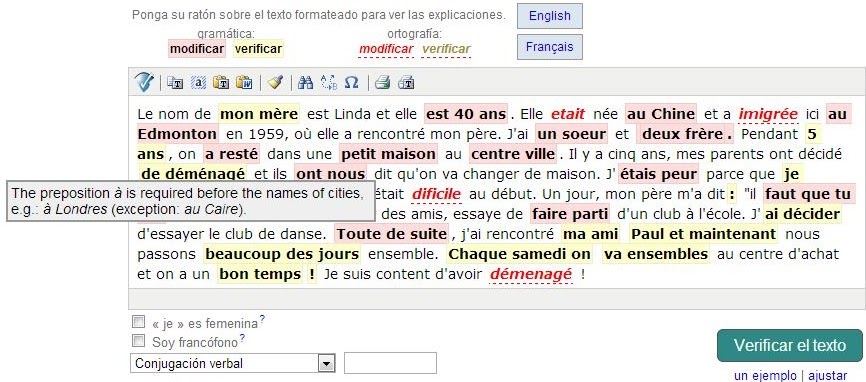Click highlighted phrase 'beaucoup des jours'
This screenshot has width=866, height=382.
coord(282,254)
